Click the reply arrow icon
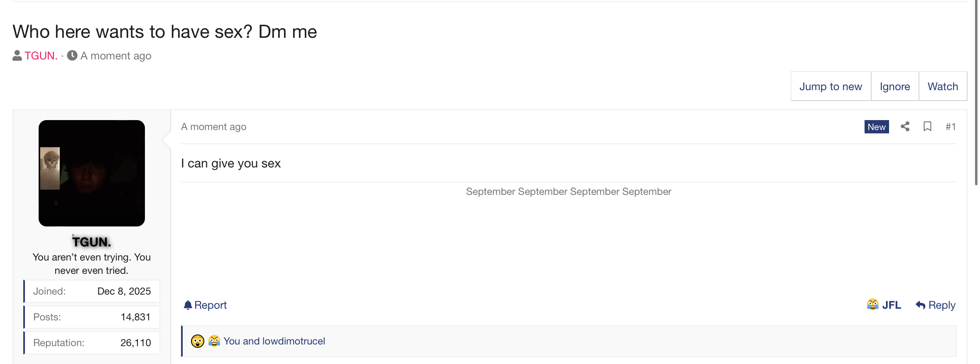The width and height of the screenshot is (980, 364). pos(920,305)
